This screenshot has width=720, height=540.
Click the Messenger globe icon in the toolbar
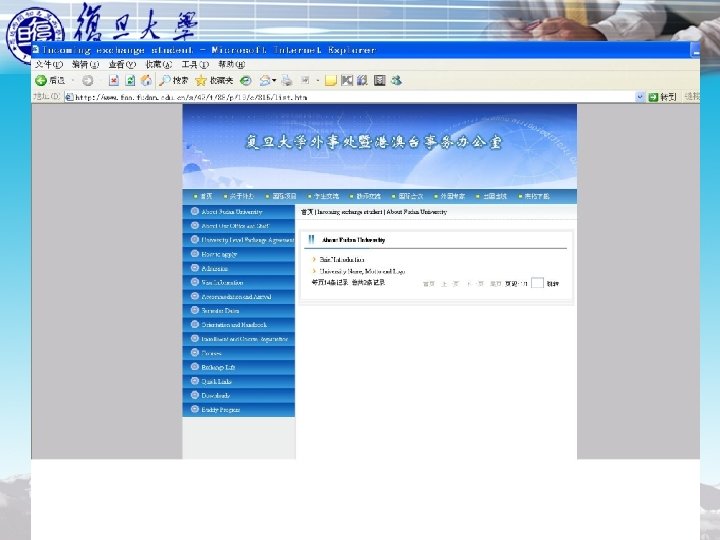pyautogui.click(x=396, y=81)
